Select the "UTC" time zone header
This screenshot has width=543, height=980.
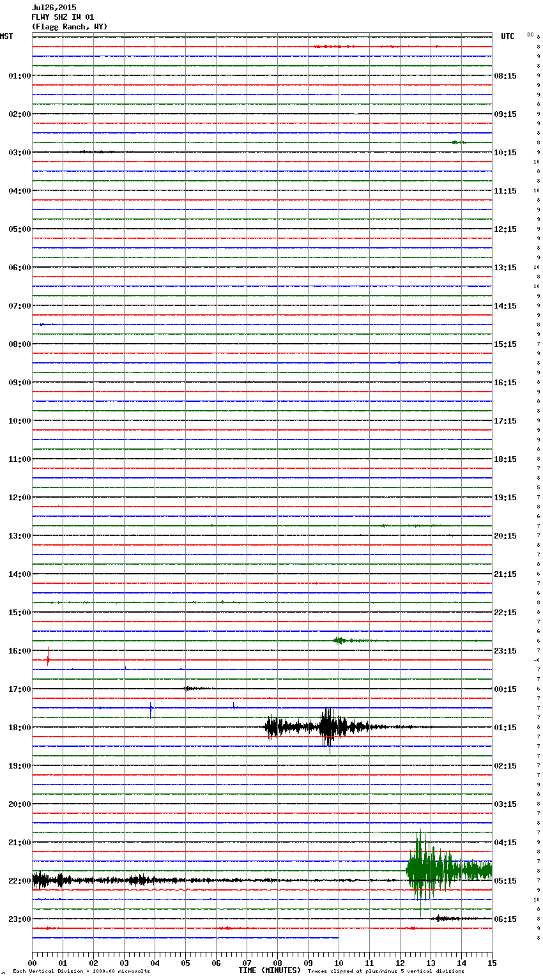click(x=508, y=36)
